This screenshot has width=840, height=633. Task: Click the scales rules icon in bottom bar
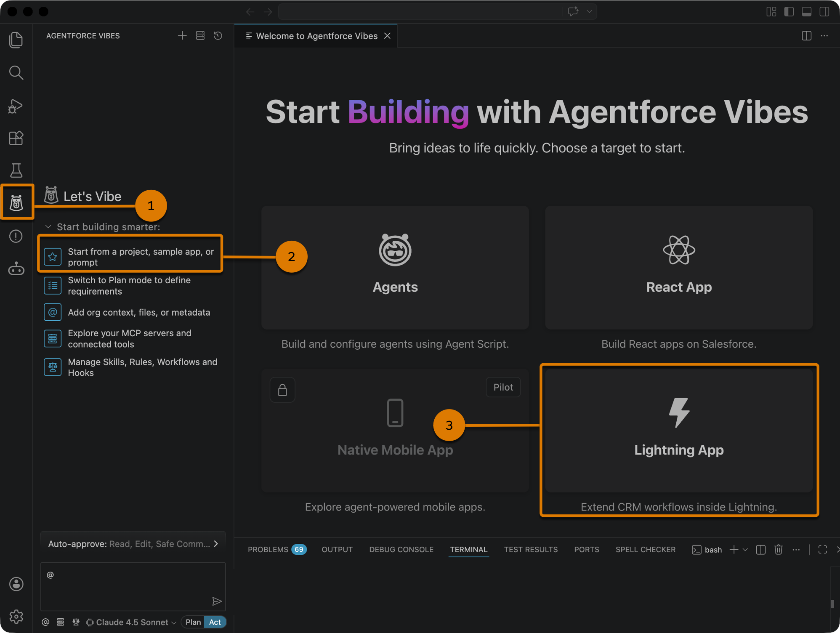[76, 622]
